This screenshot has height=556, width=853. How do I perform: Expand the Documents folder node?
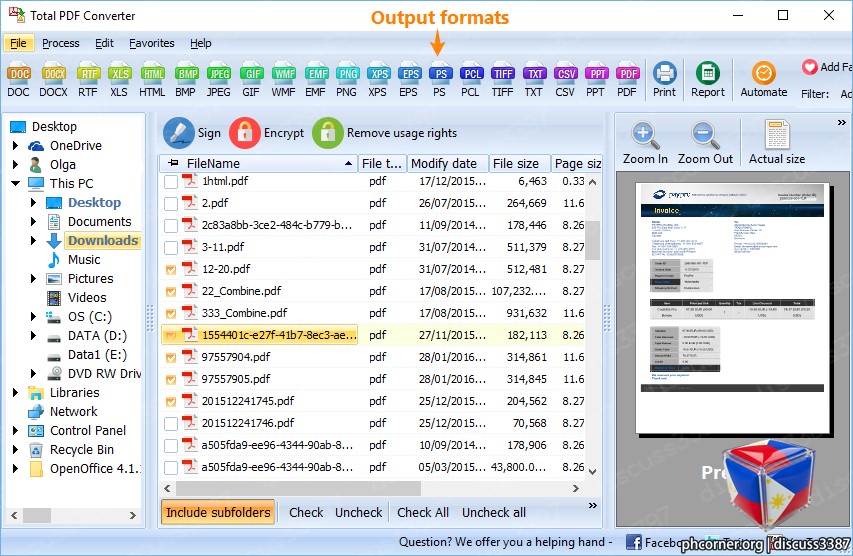point(34,221)
